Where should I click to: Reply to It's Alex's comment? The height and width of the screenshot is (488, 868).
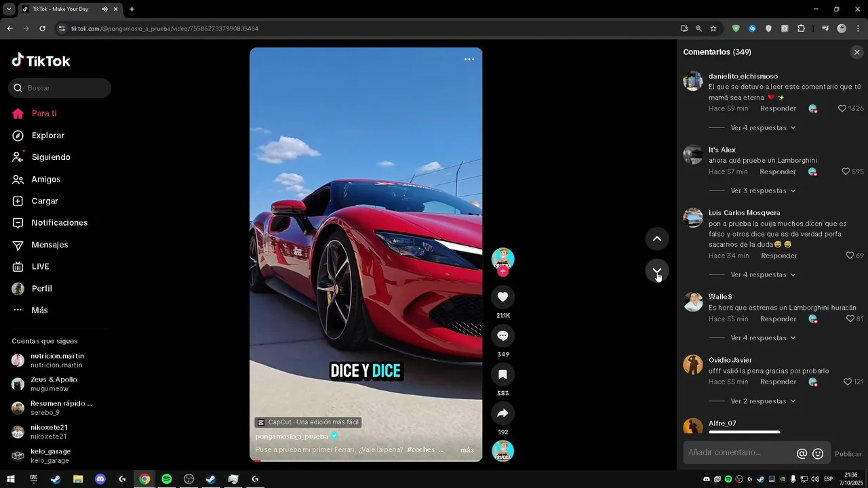click(x=778, y=171)
